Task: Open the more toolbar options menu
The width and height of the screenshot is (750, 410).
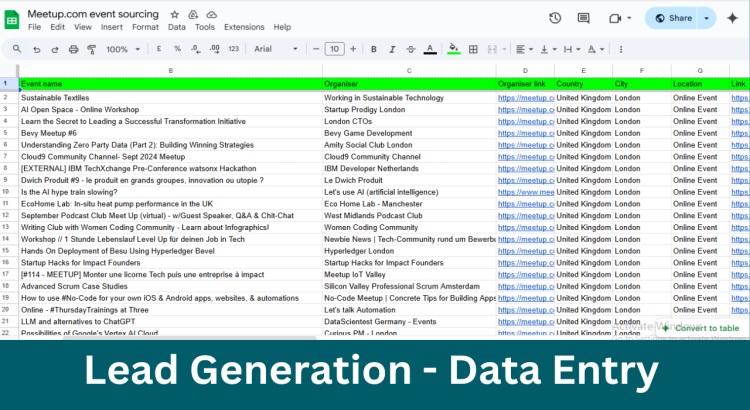Action: pyautogui.click(x=621, y=49)
